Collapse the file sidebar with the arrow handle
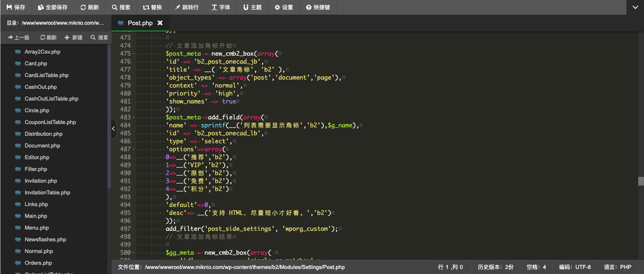The height and width of the screenshot is (274, 644). (114, 129)
